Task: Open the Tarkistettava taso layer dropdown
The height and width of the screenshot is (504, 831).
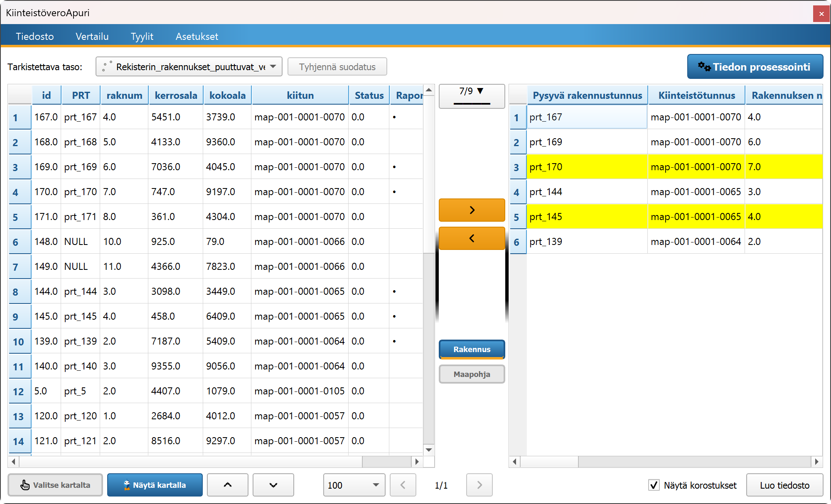Action: pyautogui.click(x=189, y=67)
